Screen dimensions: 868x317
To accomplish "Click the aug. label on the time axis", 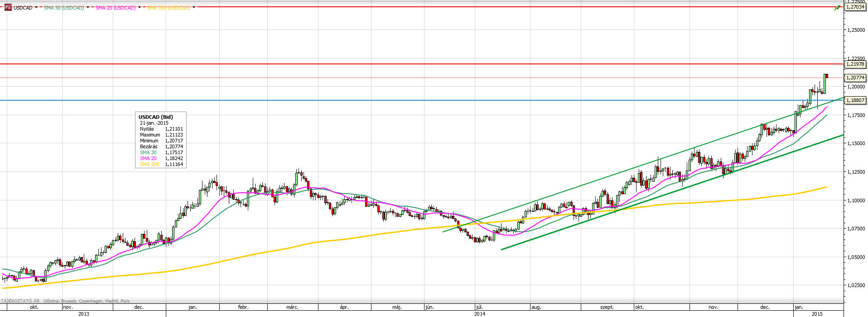I will pyautogui.click(x=536, y=307).
